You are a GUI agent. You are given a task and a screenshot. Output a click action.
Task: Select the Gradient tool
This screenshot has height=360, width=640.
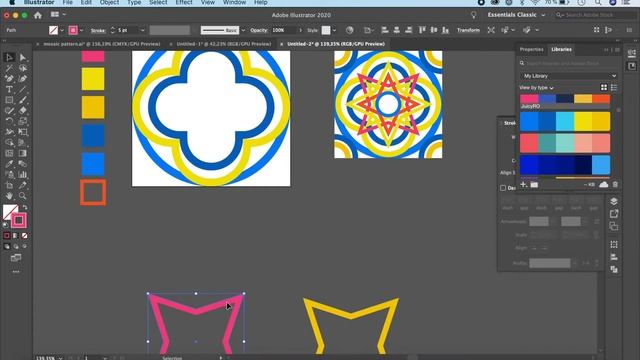23,153
